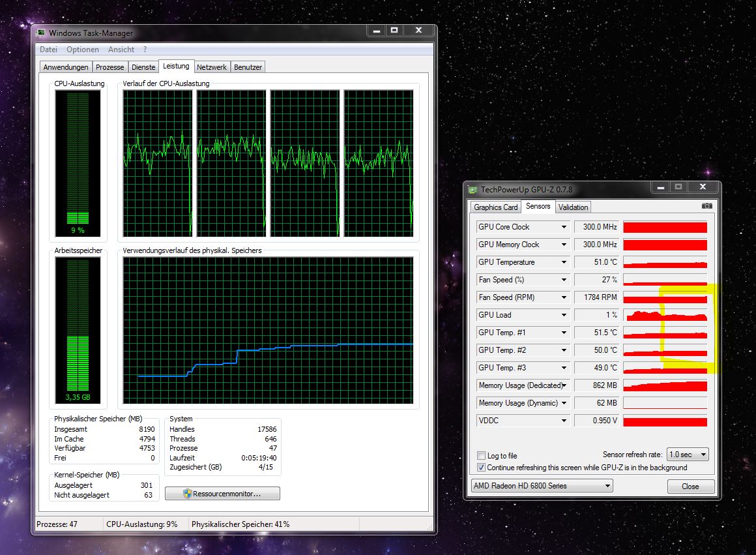Switch to the Dienste tab

[x=143, y=67]
